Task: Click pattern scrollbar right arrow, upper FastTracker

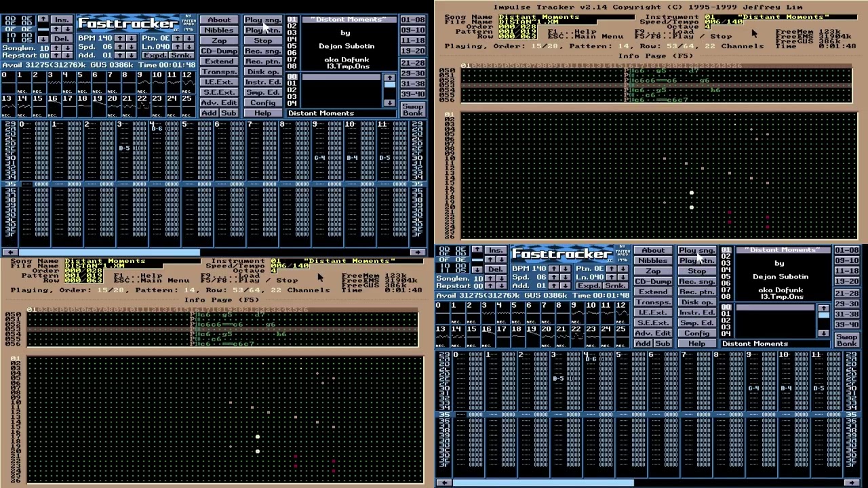Action: [418, 252]
